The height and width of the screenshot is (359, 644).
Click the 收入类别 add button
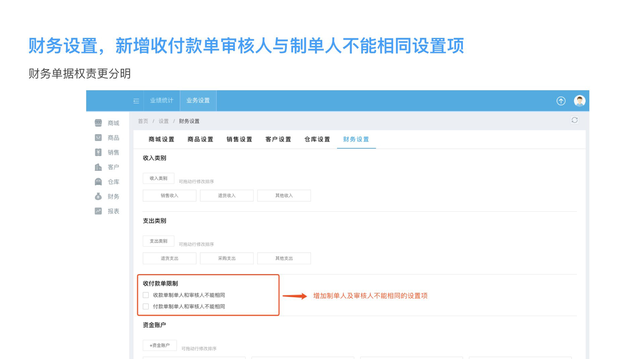(x=158, y=178)
